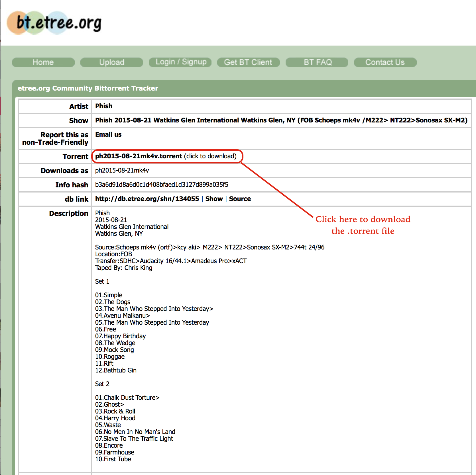Open the Upload nav button
The image size is (476, 475).
click(111, 62)
